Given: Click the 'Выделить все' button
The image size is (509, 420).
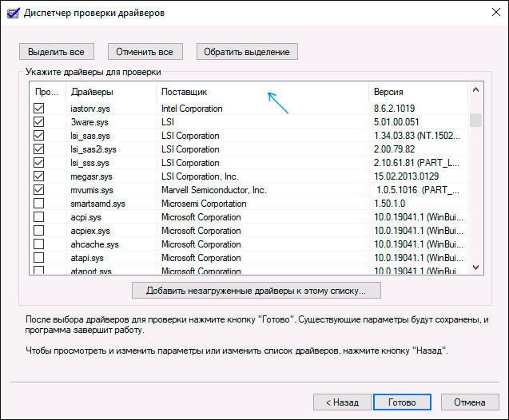Looking at the screenshot, I should [x=57, y=52].
